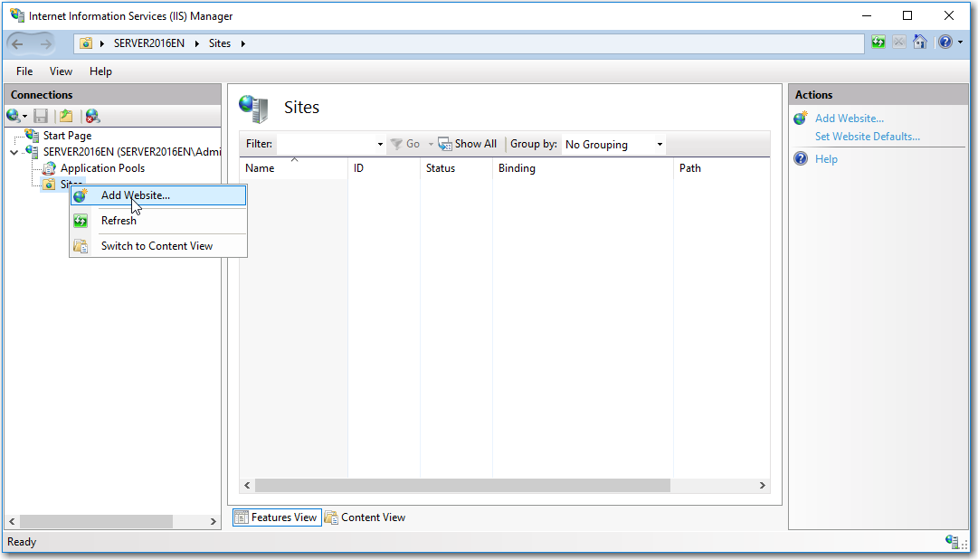The image size is (978, 560).
Task: Click the Switch to Content View menu icon
Action: (81, 246)
